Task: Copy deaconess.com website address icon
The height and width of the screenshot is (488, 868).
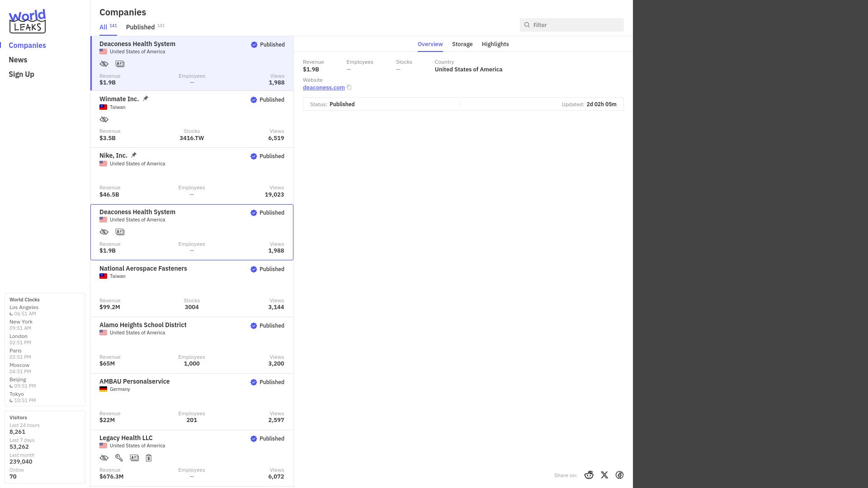Action: pyautogui.click(x=349, y=87)
